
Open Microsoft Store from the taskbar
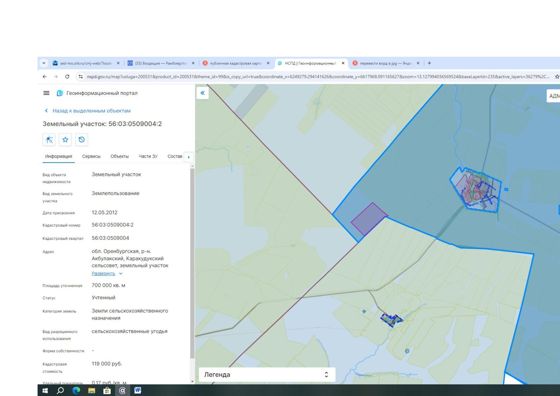[107, 391]
